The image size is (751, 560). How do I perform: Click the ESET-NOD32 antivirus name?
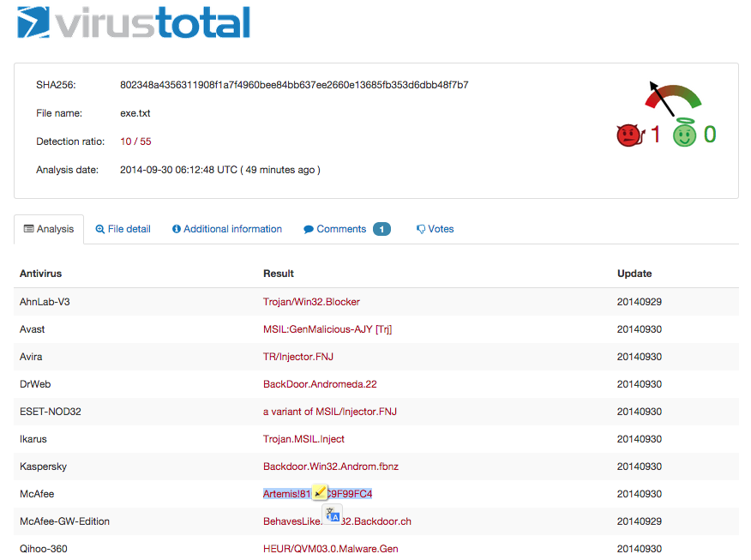(51, 412)
